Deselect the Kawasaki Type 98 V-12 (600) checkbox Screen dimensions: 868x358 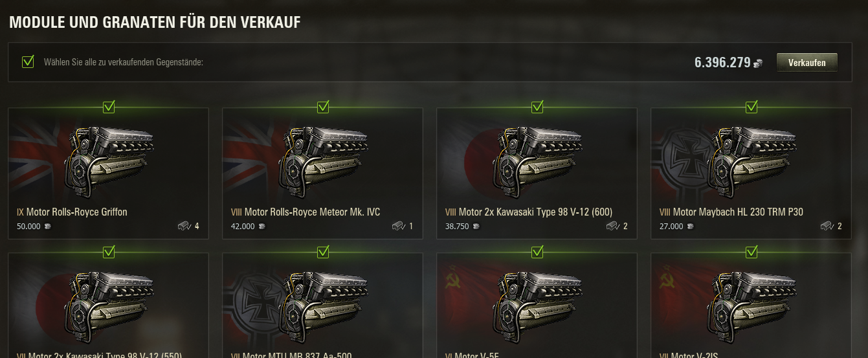[x=537, y=107]
